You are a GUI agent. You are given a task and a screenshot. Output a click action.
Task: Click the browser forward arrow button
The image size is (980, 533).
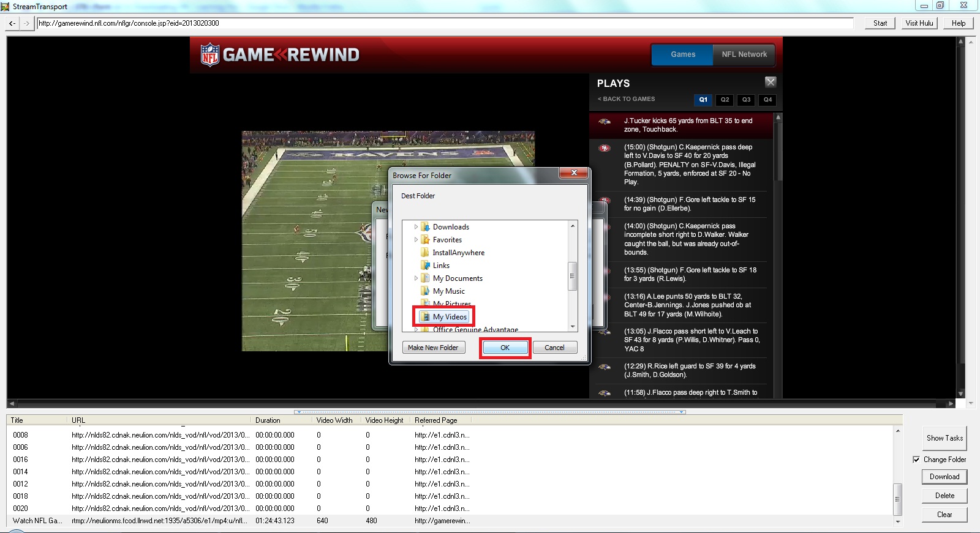click(26, 23)
